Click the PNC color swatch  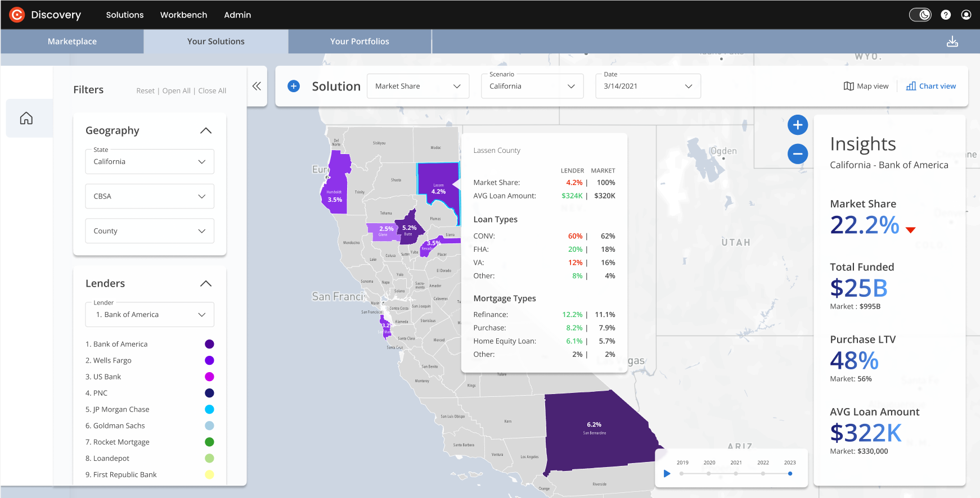click(x=209, y=393)
